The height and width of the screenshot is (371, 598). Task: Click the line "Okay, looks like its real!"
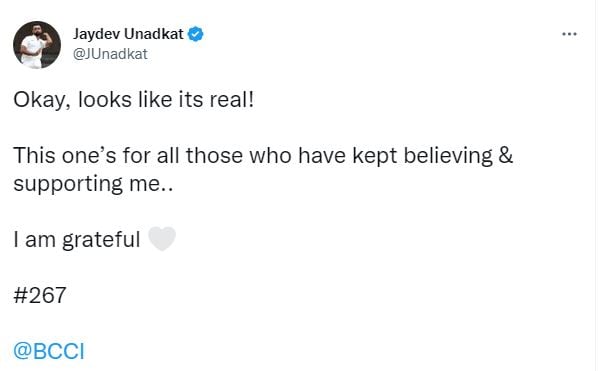[133, 100]
